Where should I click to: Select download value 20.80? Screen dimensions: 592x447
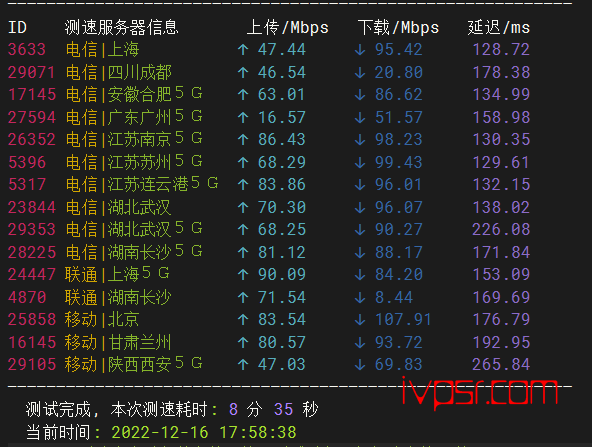point(399,72)
